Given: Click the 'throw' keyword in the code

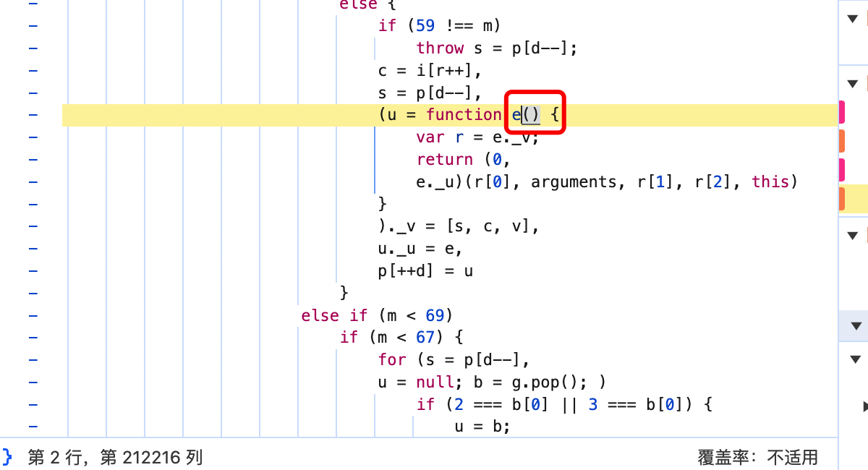Looking at the screenshot, I should [440, 48].
